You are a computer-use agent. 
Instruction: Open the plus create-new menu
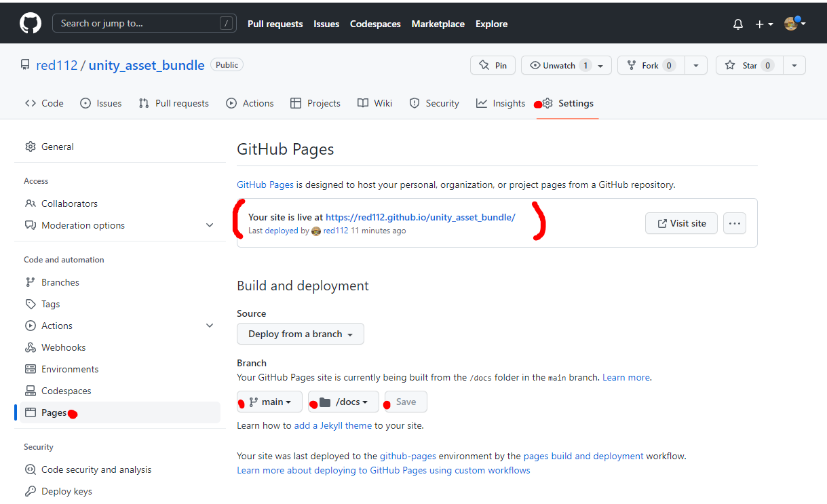[x=764, y=24]
